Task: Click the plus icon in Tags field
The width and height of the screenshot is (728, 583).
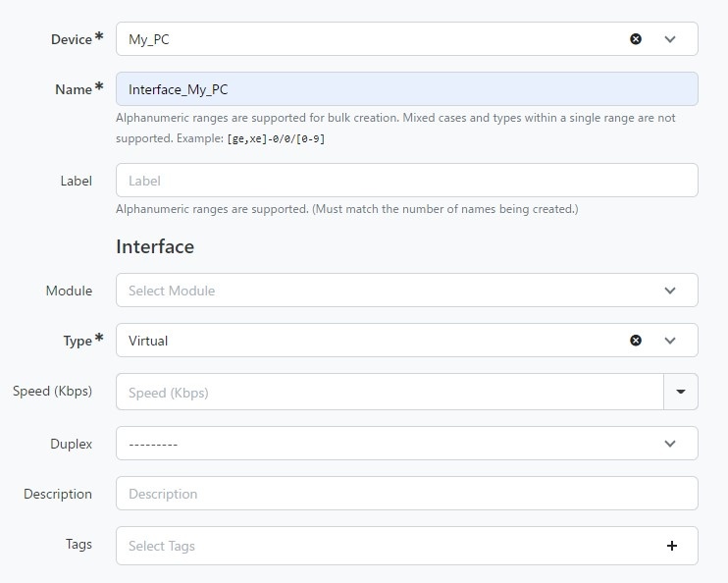Action: (x=671, y=546)
